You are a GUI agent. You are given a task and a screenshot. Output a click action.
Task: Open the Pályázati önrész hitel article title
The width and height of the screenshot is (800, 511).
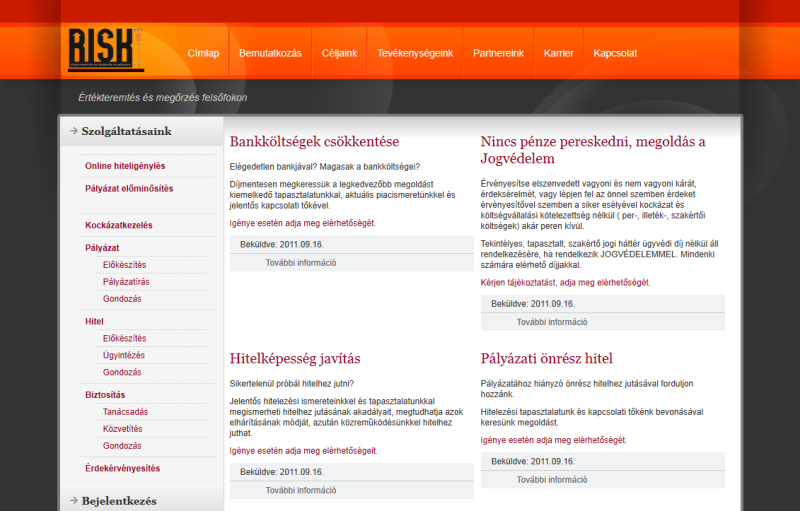point(546,359)
